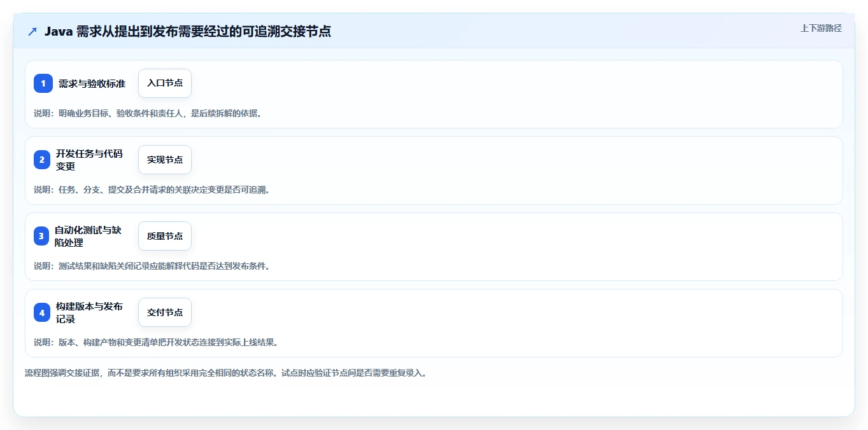Click the 开发任务与代码变更 step title
The height and width of the screenshot is (430, 868).
click(89, 160)
